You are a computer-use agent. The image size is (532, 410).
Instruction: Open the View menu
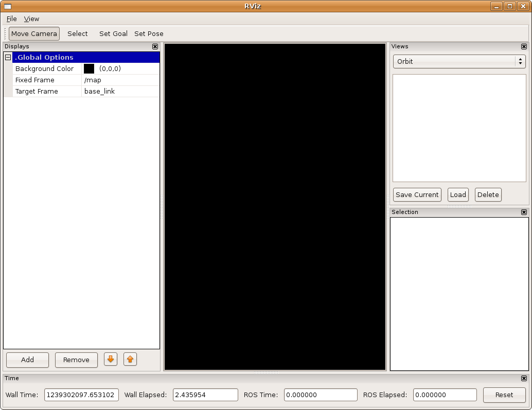(x=31, y=19)
